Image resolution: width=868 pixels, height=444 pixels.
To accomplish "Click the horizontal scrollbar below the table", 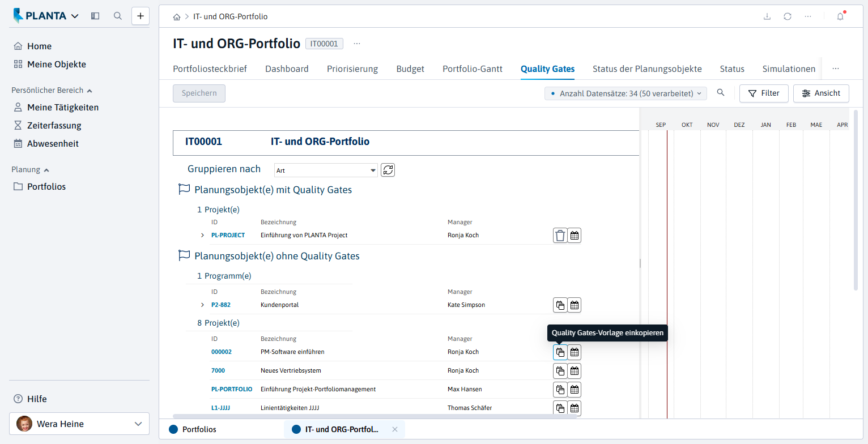I will pos(375,416).
